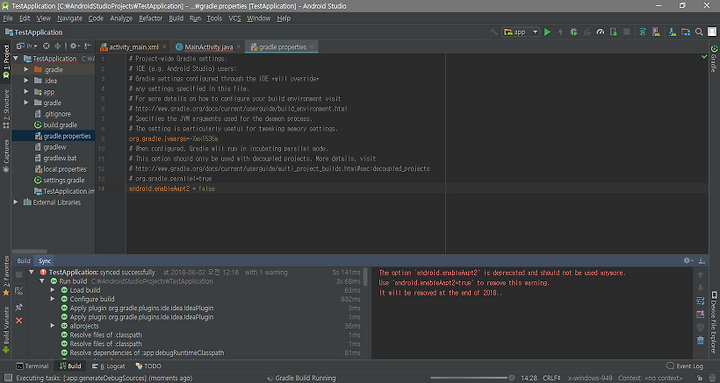The height and width of the screenshot is (383, 720).
Task: Open the Build menu
Action: (x=176, y=18)
